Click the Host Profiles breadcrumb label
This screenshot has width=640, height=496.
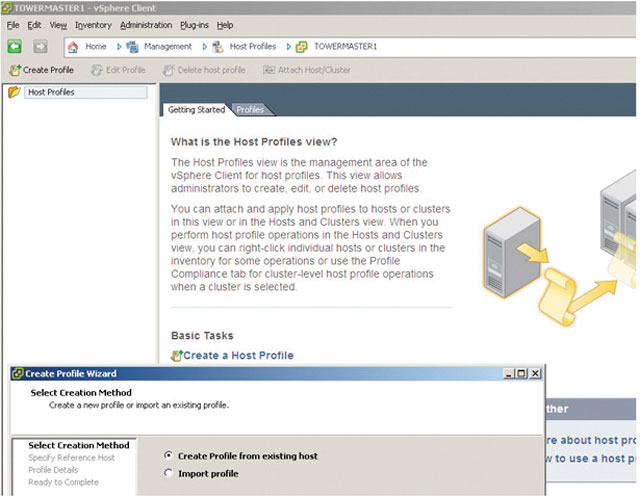click(253, 47)
